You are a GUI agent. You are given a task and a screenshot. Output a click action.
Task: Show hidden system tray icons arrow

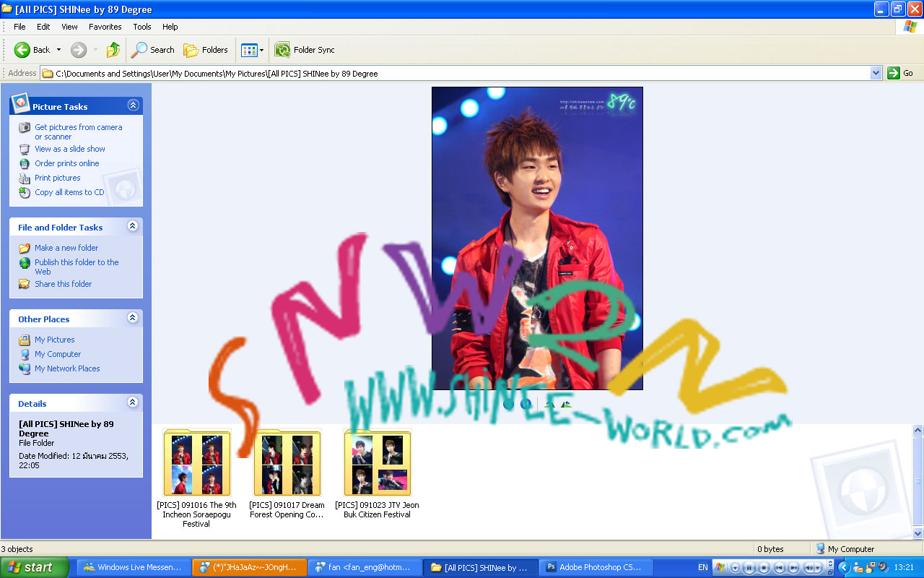[x=844, y=568]
